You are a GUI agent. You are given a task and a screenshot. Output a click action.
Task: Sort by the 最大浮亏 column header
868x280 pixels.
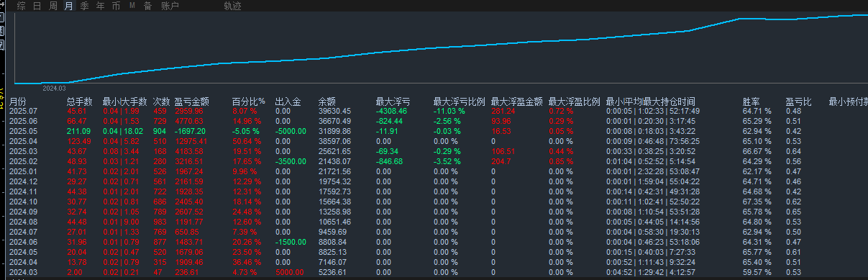coord(393,101)
